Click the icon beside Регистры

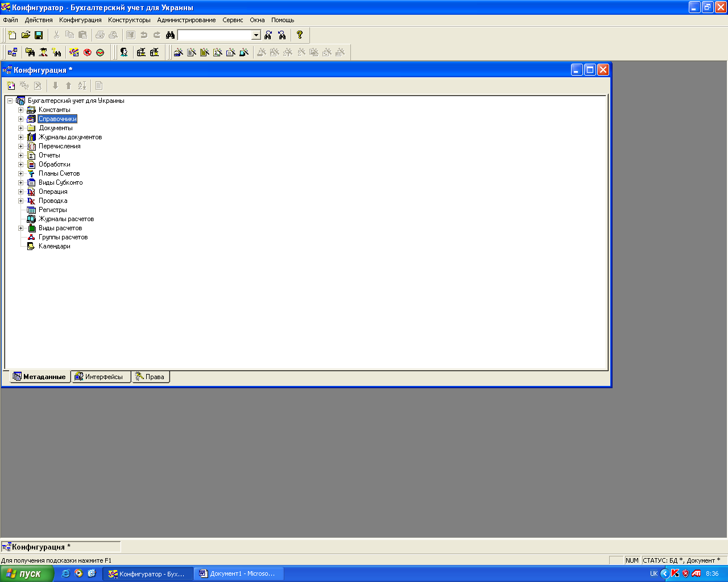[31, 210]
